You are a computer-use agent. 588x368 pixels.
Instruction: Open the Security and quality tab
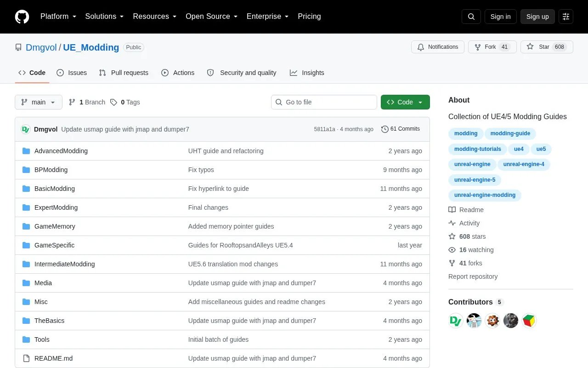click(x=242, y=73)
